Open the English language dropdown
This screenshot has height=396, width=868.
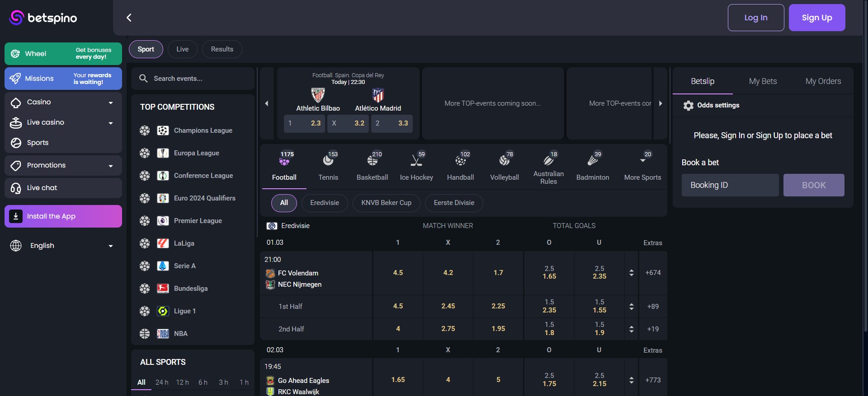[x=63, y=246]
